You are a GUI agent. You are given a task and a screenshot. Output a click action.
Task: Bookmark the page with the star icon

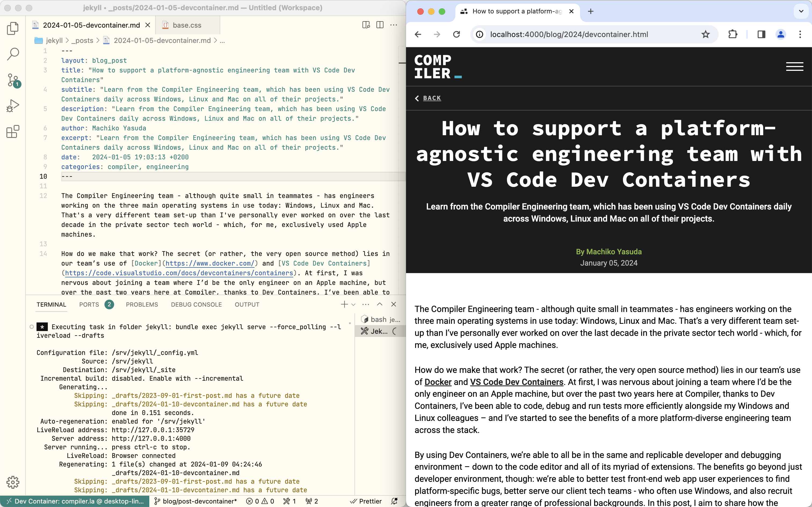(706, 34)
